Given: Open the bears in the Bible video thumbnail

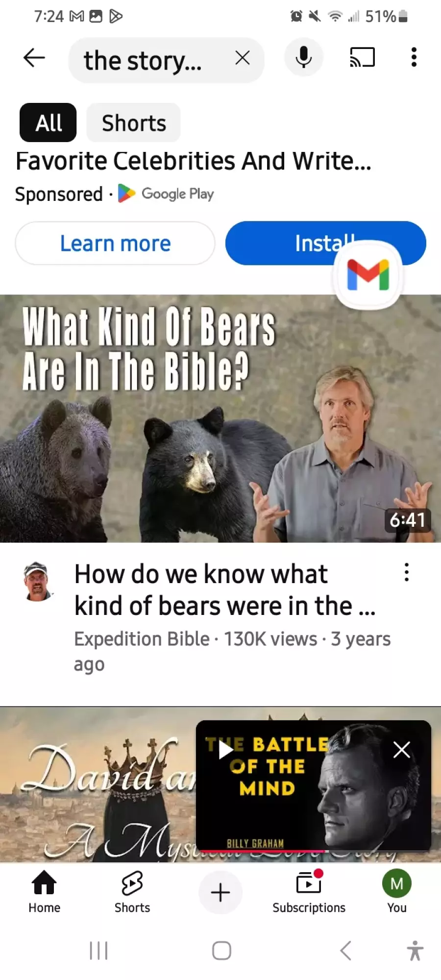Looking at the screenshot, I should (x=220, y=418).
